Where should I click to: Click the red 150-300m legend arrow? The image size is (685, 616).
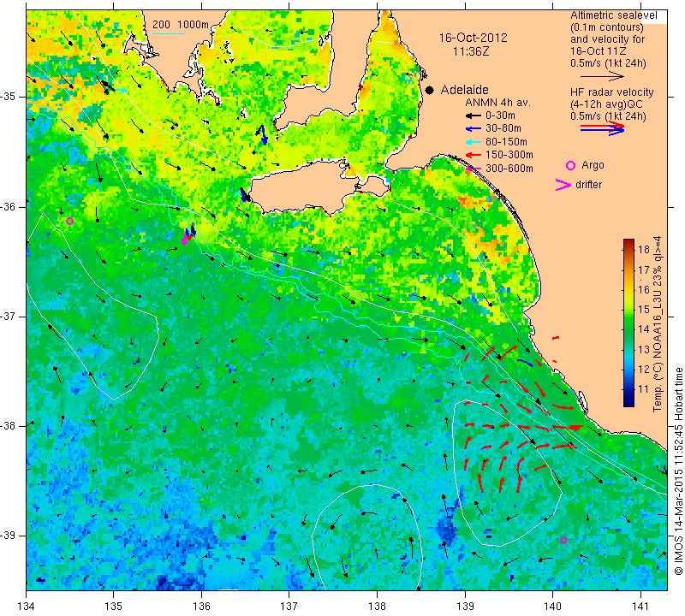coord(473,155)
